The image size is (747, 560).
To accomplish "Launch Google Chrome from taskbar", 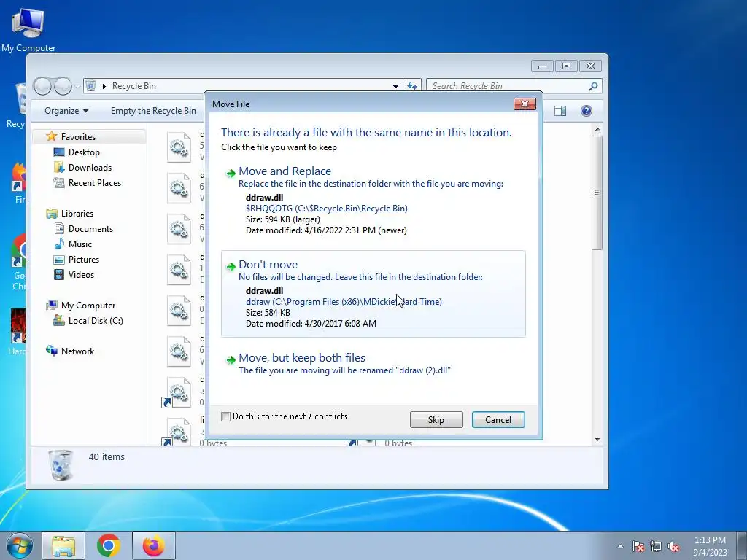I will (108, 545).
